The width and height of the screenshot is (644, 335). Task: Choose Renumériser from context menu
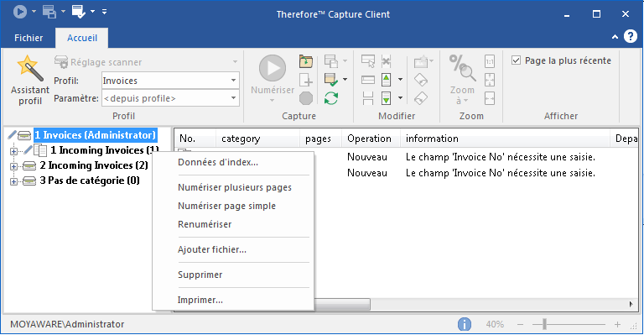pyautogui.click(x=205, y=224)
